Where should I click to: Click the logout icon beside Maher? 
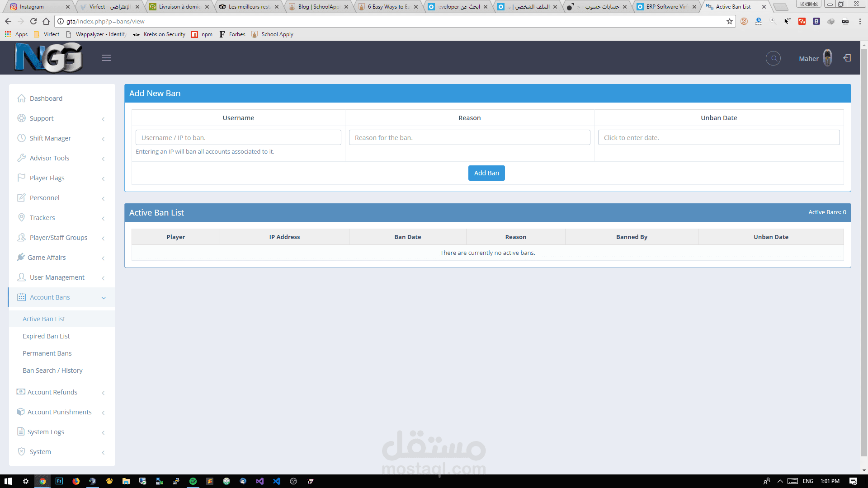847,58
